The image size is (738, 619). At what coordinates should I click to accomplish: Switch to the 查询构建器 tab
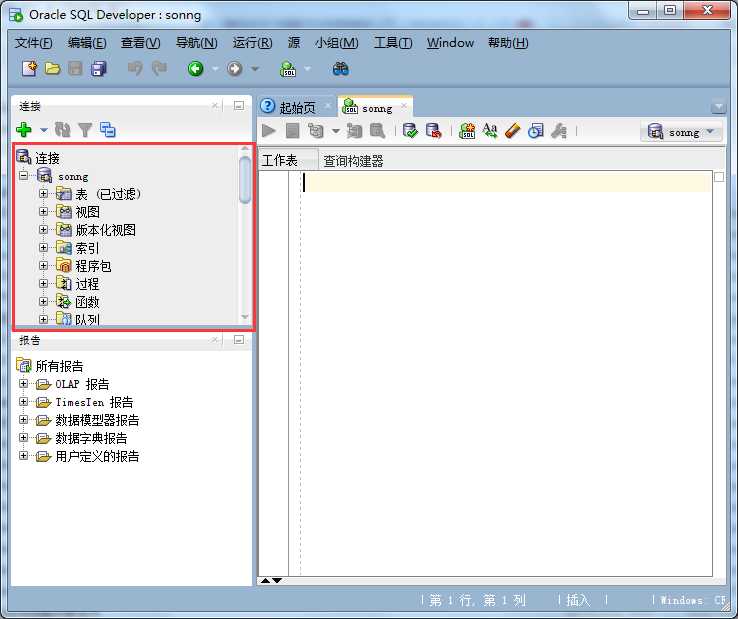(x=353, y=161)
